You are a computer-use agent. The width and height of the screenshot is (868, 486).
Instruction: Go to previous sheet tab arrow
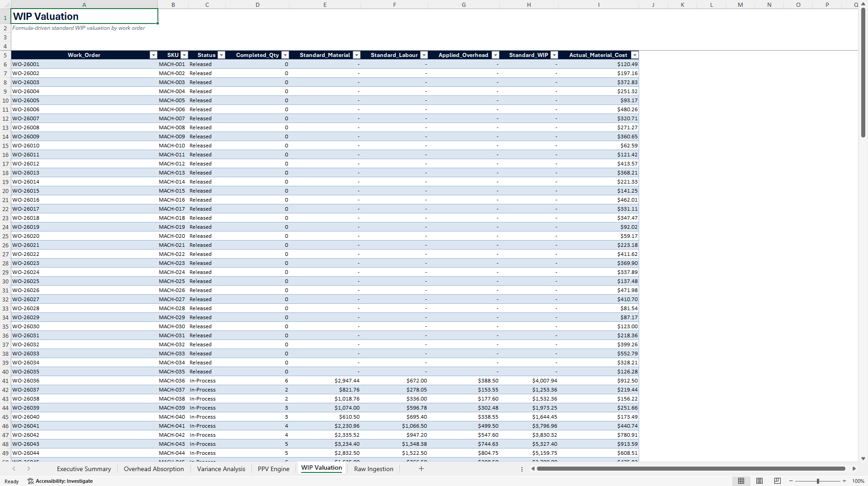14,469
